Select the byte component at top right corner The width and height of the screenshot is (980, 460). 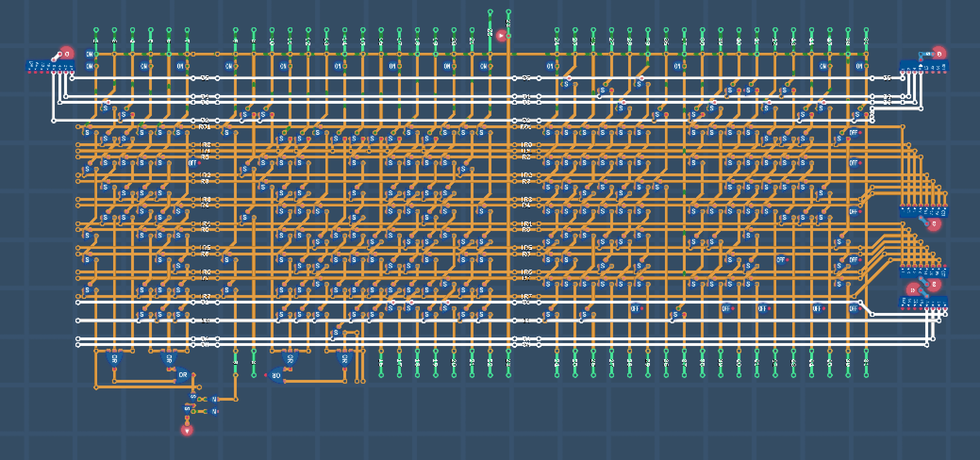click(x=923, y=66)
